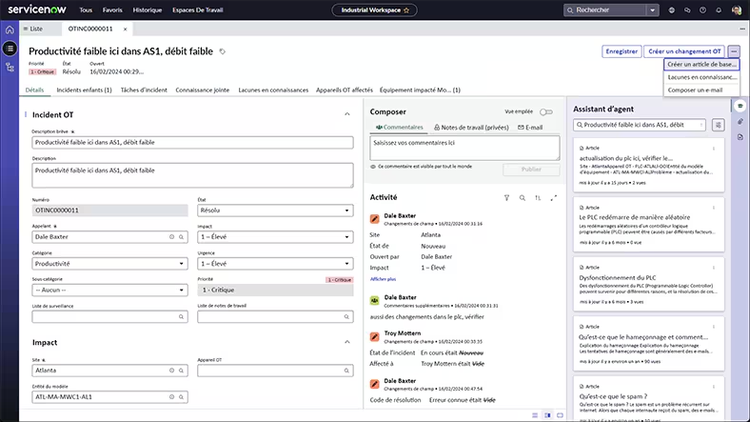Open the Catégorie dropdown
Viewport: 750px width, 422px height.
[110, 264]
